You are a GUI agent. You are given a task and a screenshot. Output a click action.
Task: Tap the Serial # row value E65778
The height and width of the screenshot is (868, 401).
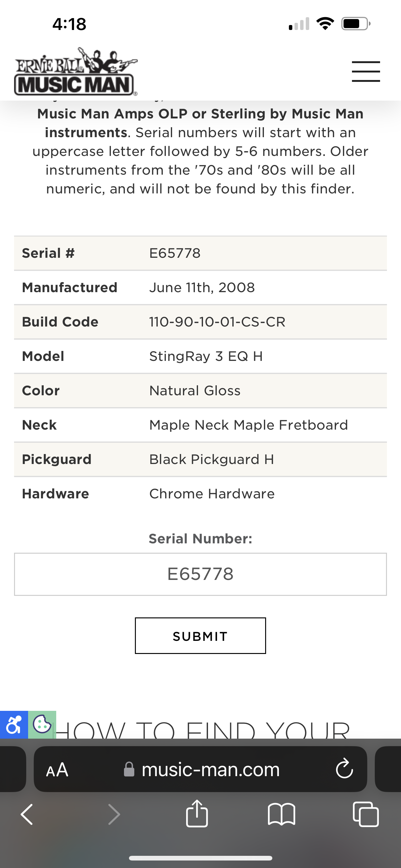[x=175, y=253]
